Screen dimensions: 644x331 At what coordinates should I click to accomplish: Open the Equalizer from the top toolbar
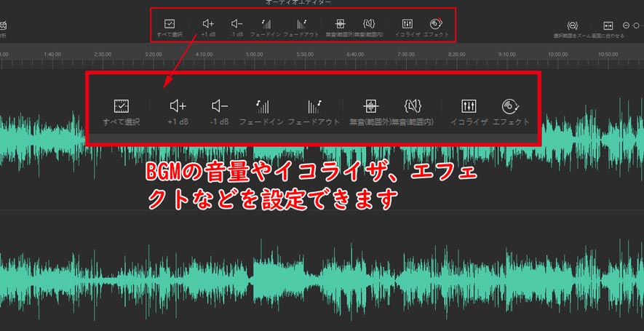pos(408,25)
